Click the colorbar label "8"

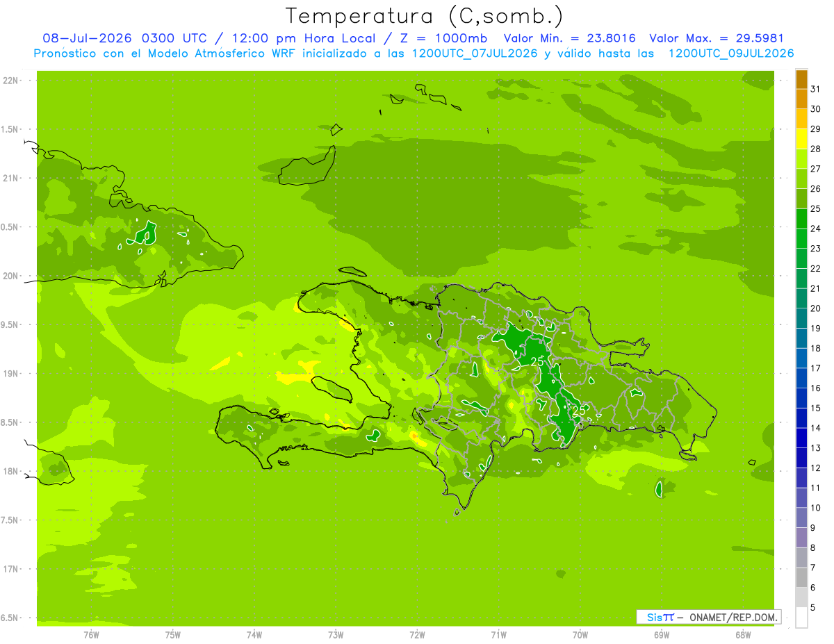coord(813,548)
